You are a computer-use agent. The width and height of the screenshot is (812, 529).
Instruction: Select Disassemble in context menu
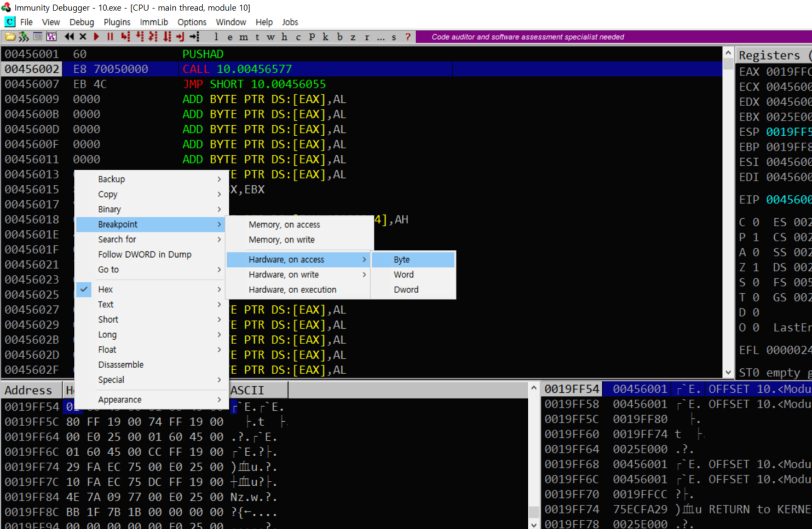151,365
